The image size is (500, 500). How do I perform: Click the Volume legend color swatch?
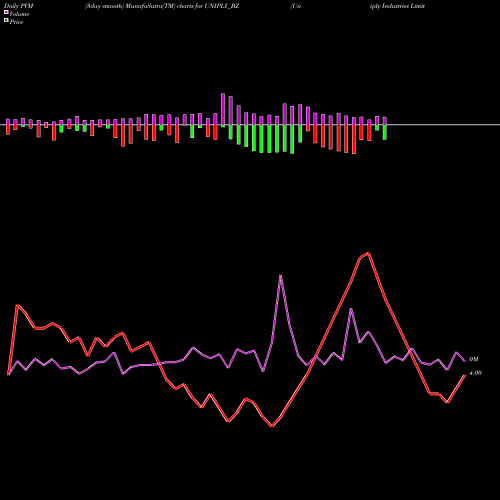point(6,13)
